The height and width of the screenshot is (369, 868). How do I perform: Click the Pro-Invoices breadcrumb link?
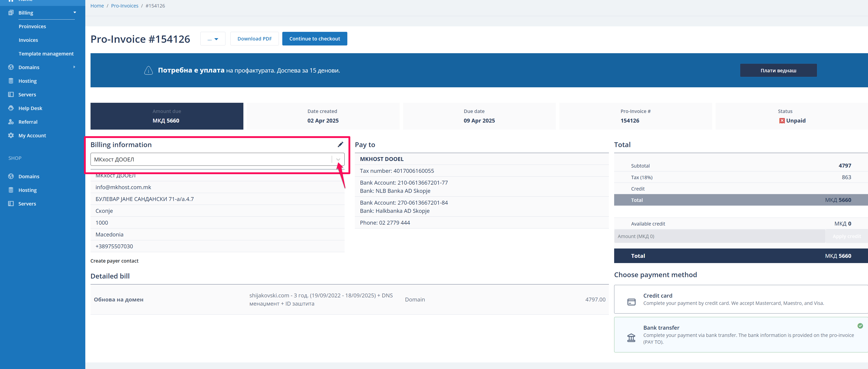pyautogui.click(x=125, y=6)
